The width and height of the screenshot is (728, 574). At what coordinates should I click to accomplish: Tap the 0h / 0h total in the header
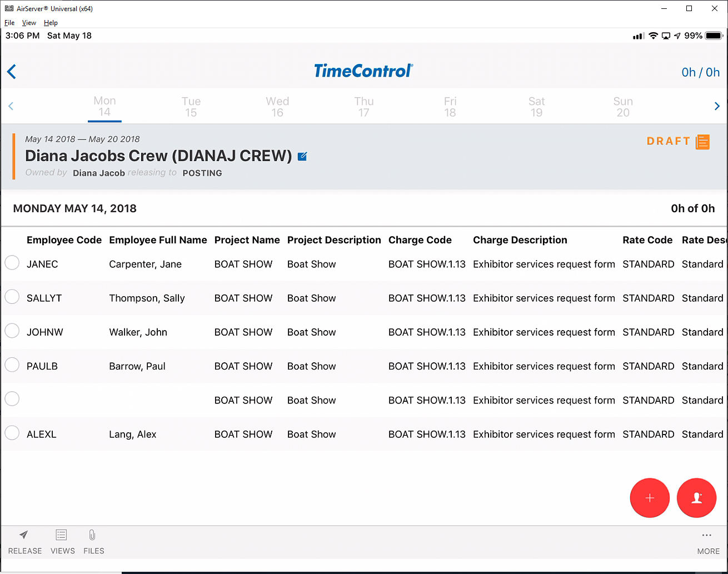700,72
